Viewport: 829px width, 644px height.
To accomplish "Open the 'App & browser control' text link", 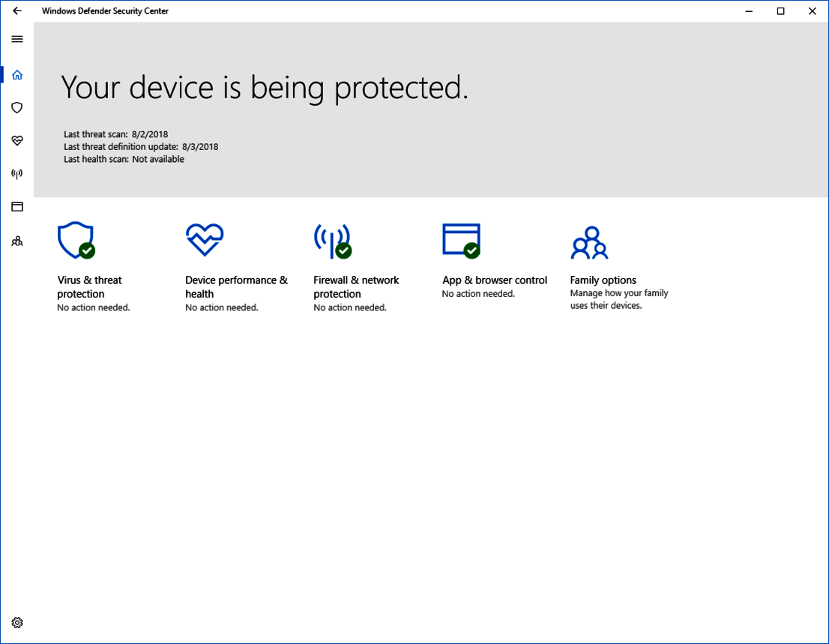I will (x=495, y=280).
